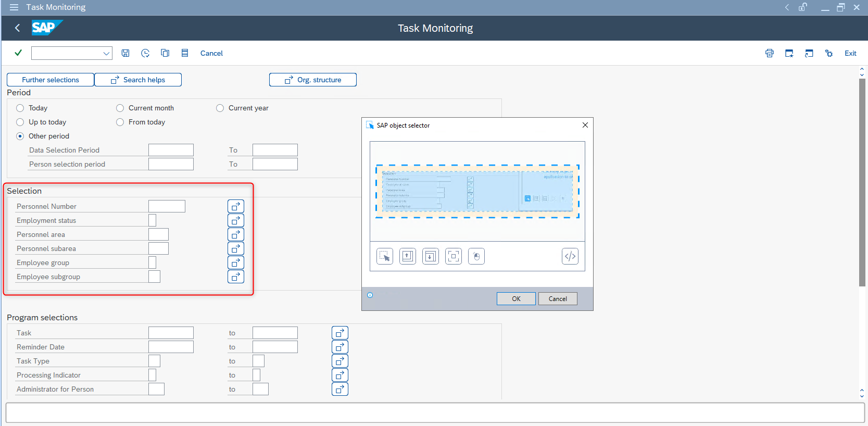Click the green checkmark Enter icon
The height and width of the screenshot is (426, 868).
pos(18,53)
